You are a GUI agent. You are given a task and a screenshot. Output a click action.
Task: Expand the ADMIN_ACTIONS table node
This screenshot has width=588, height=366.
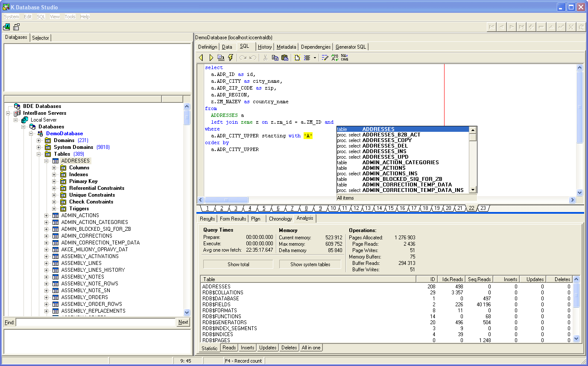[x=47, y=215]
